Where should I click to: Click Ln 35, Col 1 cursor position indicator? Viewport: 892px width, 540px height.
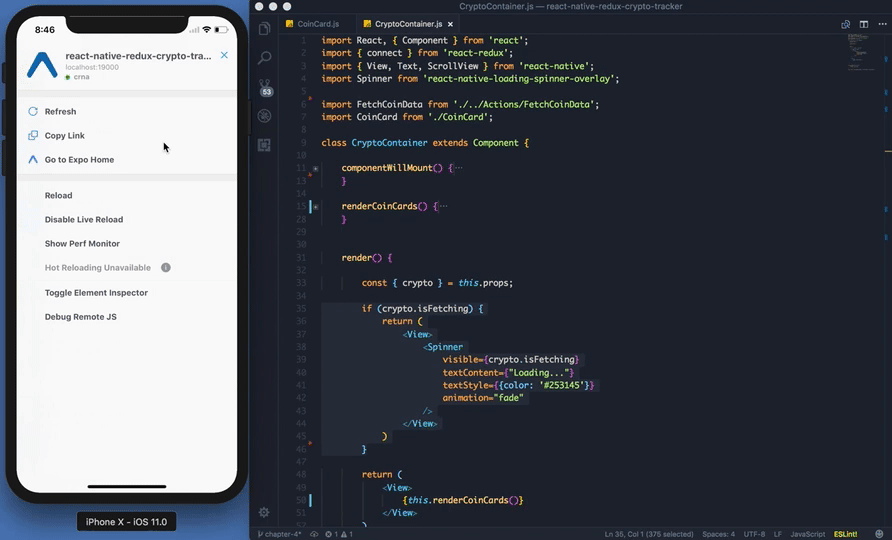coord(649,534)
